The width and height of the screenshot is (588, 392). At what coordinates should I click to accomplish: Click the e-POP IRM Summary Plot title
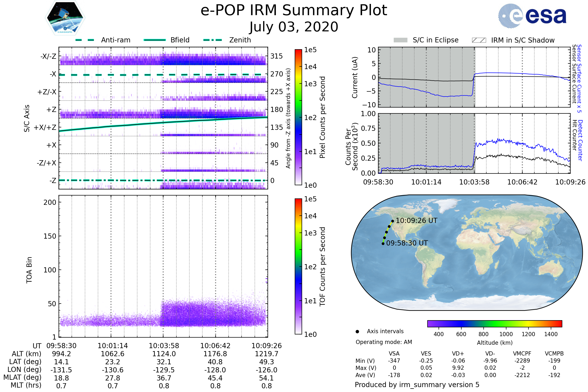coord(294,11)
